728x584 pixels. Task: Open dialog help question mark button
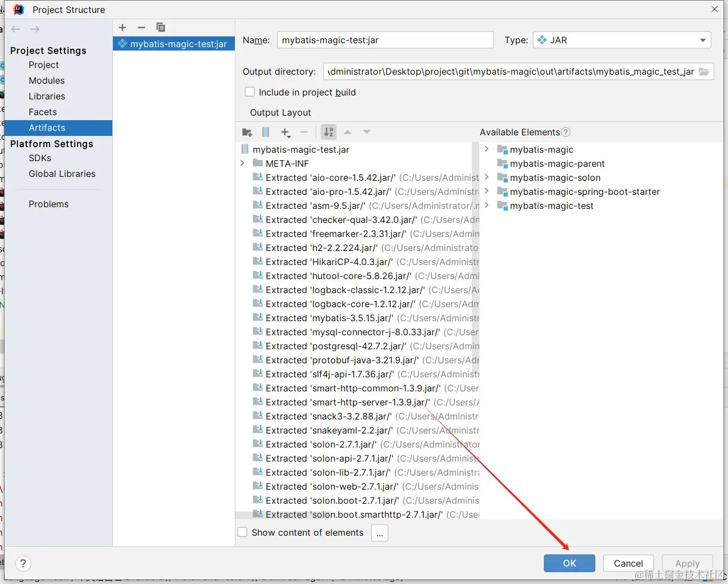pos(23,563)
